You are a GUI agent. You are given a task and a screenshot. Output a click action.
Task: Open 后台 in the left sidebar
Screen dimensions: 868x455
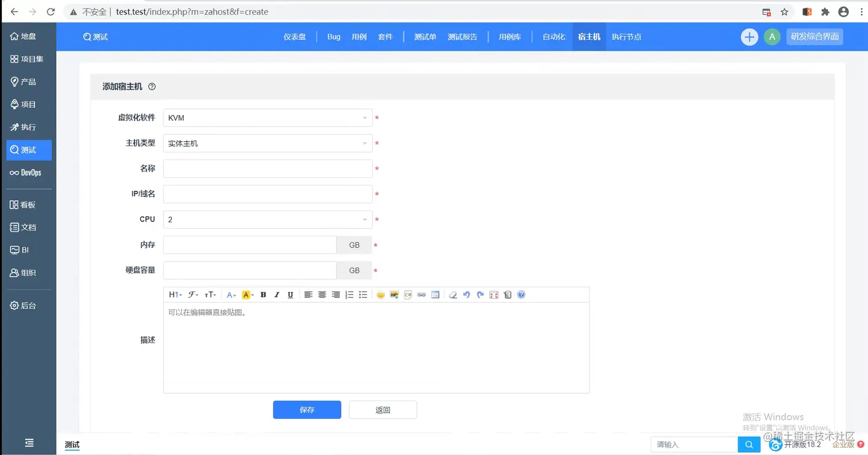pyautogui.click(x=28, y=306)
